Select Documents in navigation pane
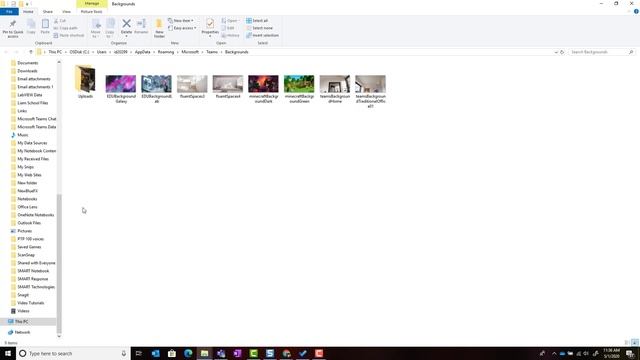This screenshot has width=640, height=360. point(28,63)
